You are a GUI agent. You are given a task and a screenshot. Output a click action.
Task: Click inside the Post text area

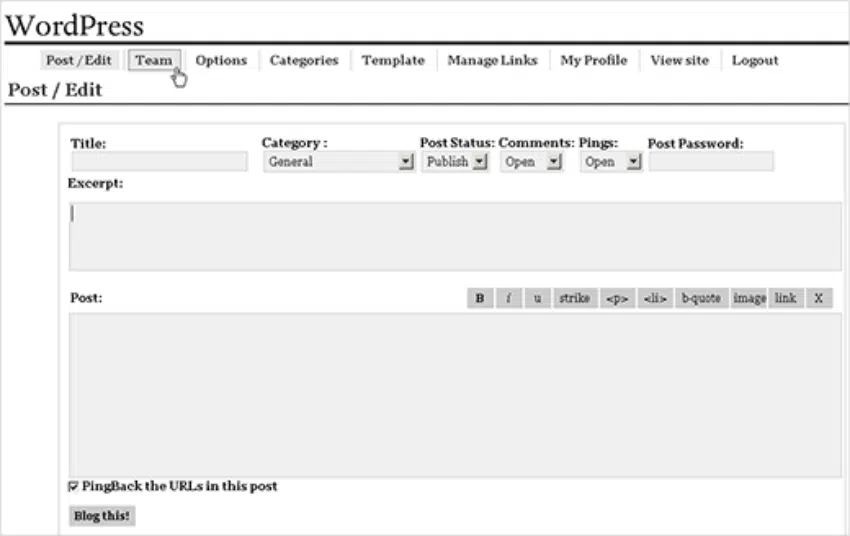tap(455, 395)
